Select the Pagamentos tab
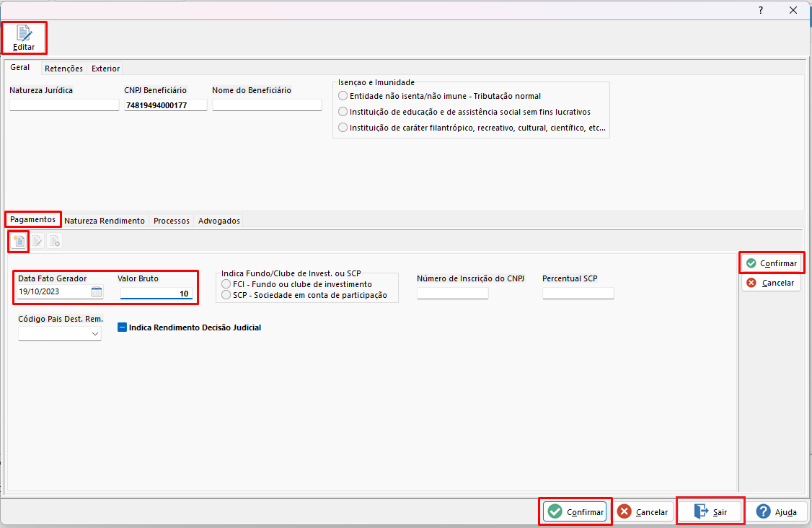Image resolution: width=812 pixels, height=528 pixels. pos(32,220)
